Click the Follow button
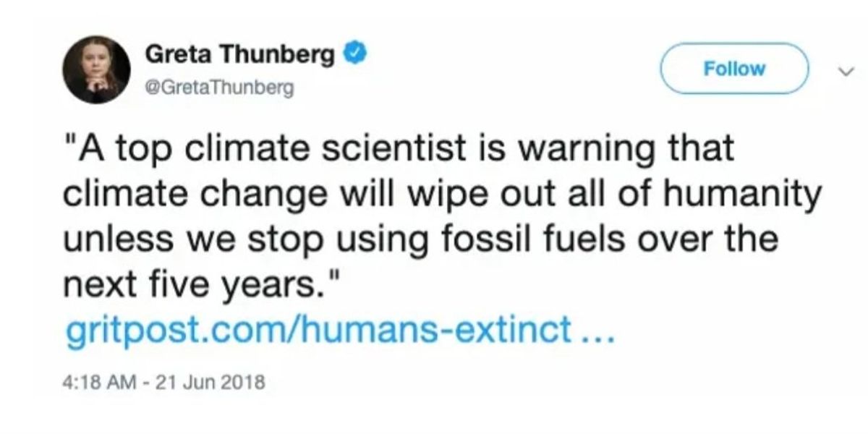The width and height of the screenshot is (868, 434). tap(734, 69)
